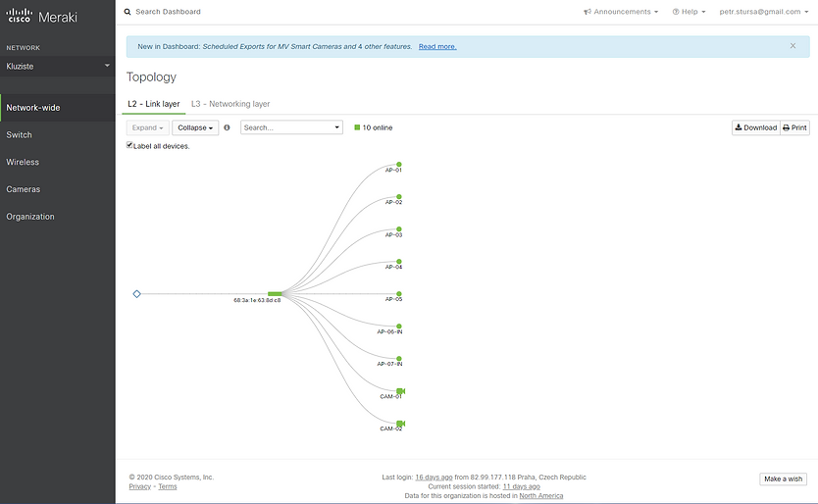Click the topology info icon
Screen dimensions: 818x504
(227, 127)
